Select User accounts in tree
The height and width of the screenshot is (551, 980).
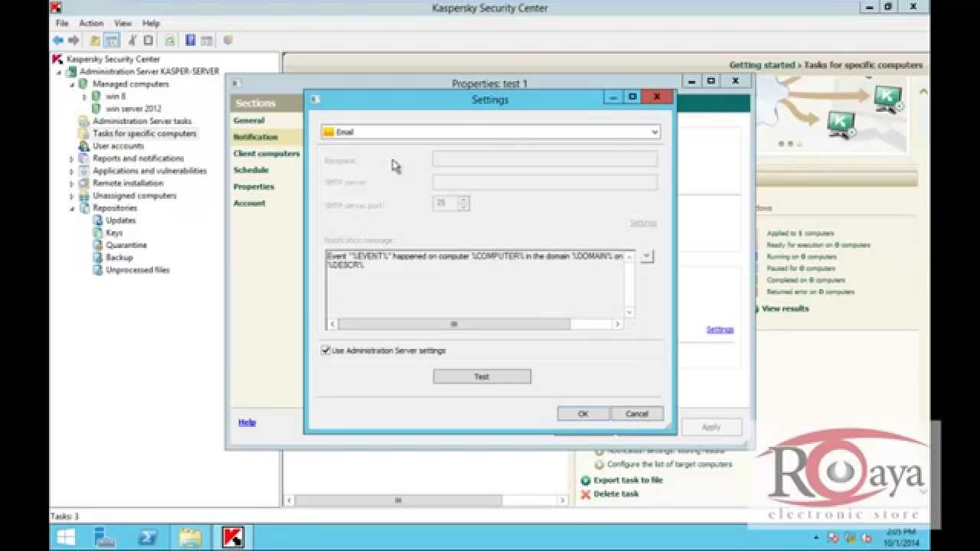pyautogui.click(x=118, y=145)
